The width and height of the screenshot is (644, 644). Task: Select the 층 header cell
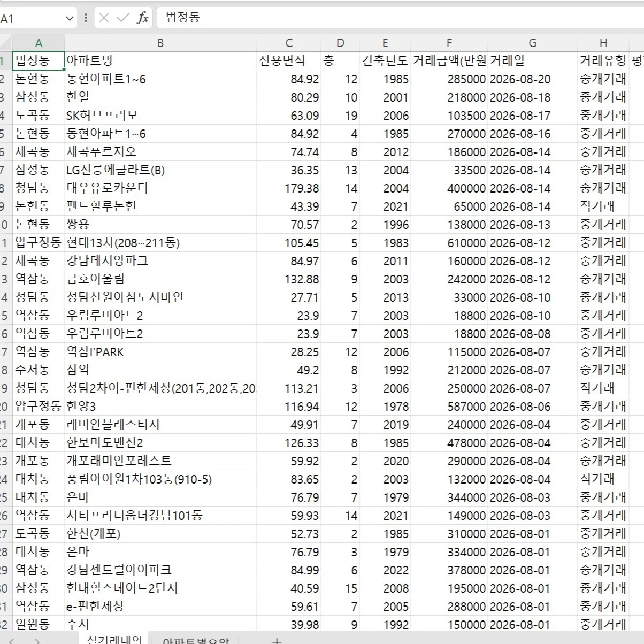(x=340, y=61)
